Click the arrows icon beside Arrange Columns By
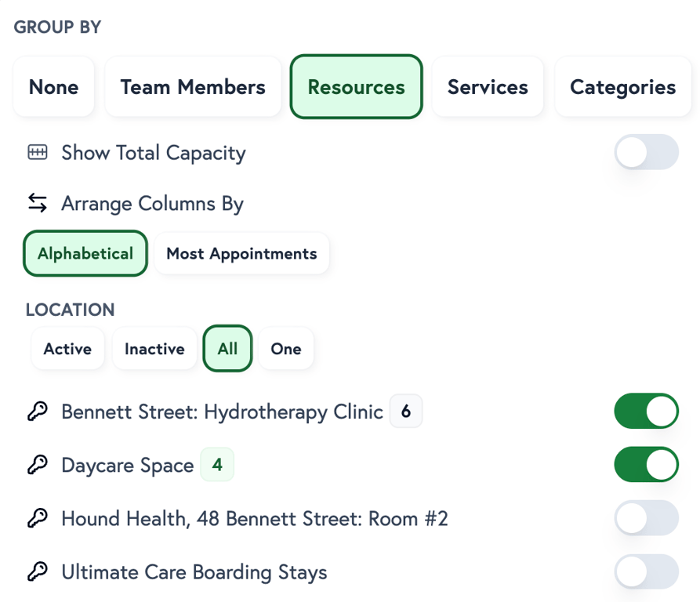The width and height of the screenshot is (700, 602). pos(37,203)
